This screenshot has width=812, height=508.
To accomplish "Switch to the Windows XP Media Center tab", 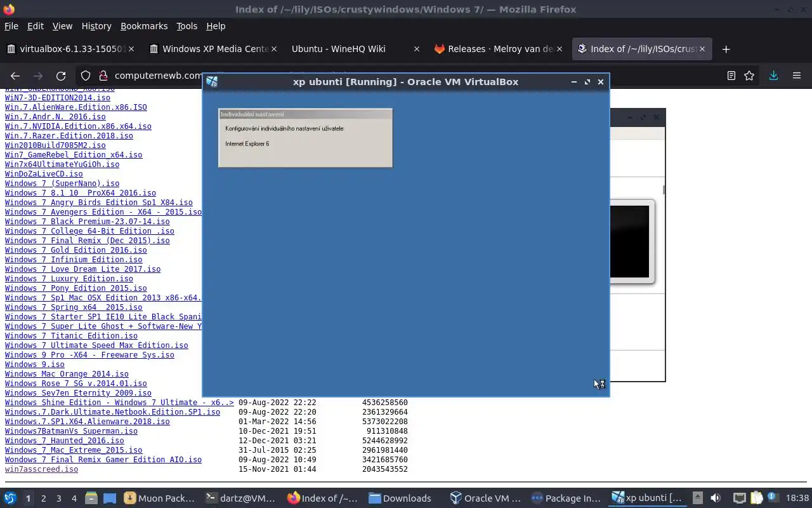I will point(213,49).
